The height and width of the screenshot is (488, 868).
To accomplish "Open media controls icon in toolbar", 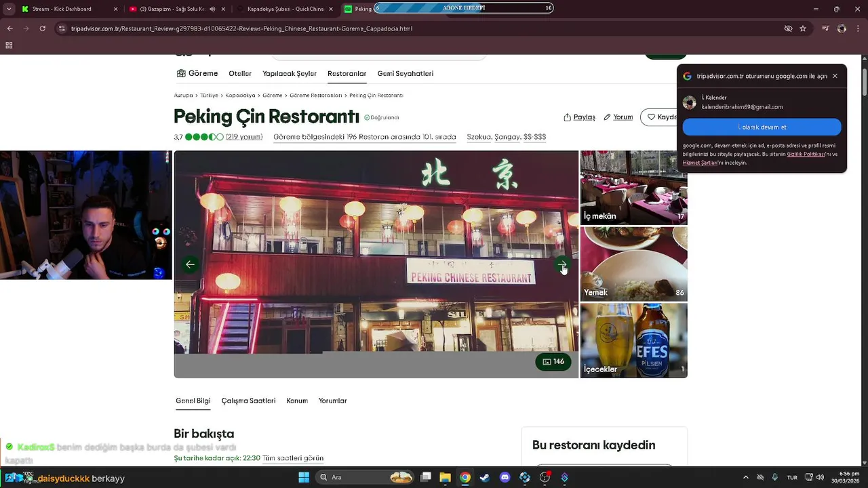I will pos(825,28).
